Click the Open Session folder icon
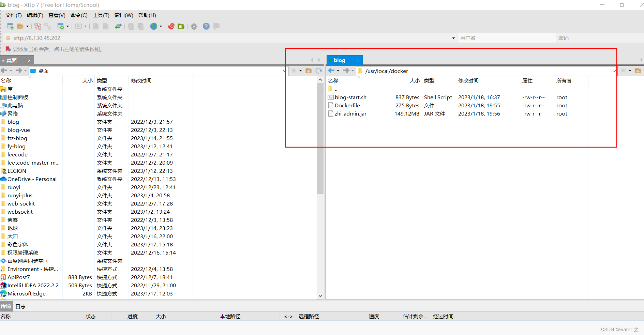This screenshot has height=335, width=644. [x=20, y=26]
